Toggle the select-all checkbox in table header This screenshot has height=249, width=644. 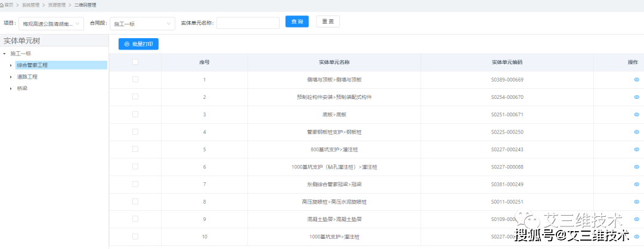135,62
